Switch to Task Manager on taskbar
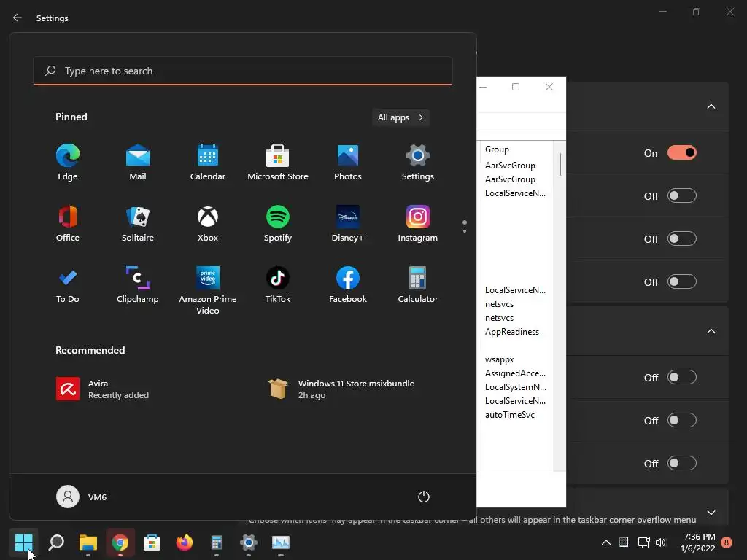 (281, 542)
